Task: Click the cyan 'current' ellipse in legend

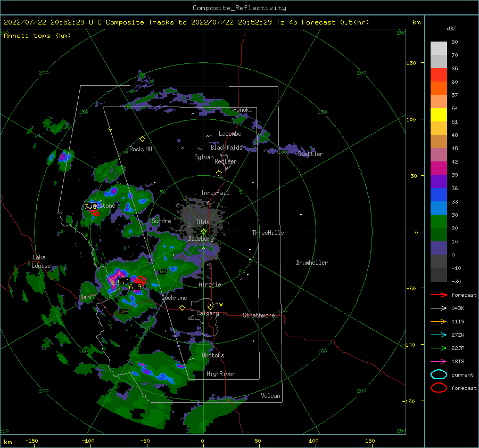Action: tap(439, 374)
